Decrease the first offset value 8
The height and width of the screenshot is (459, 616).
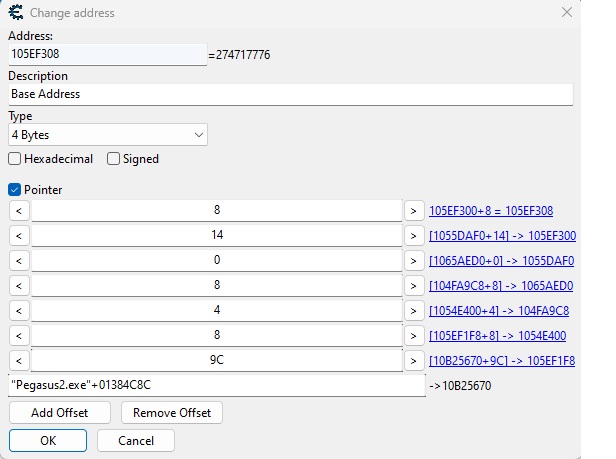19,211
